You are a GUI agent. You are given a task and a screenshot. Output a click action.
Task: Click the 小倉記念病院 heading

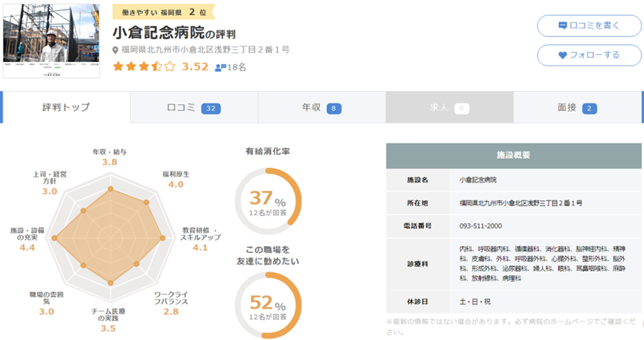point(158,32)
